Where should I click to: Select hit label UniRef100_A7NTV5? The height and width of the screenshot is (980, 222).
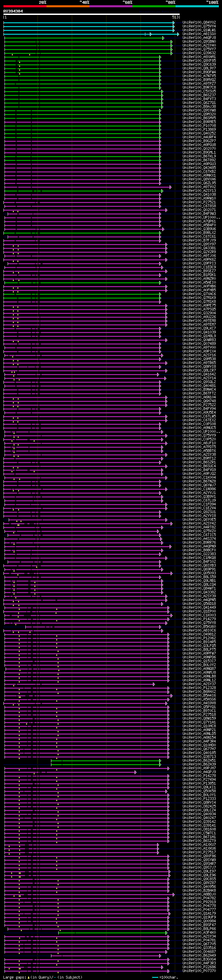(199, 76)
